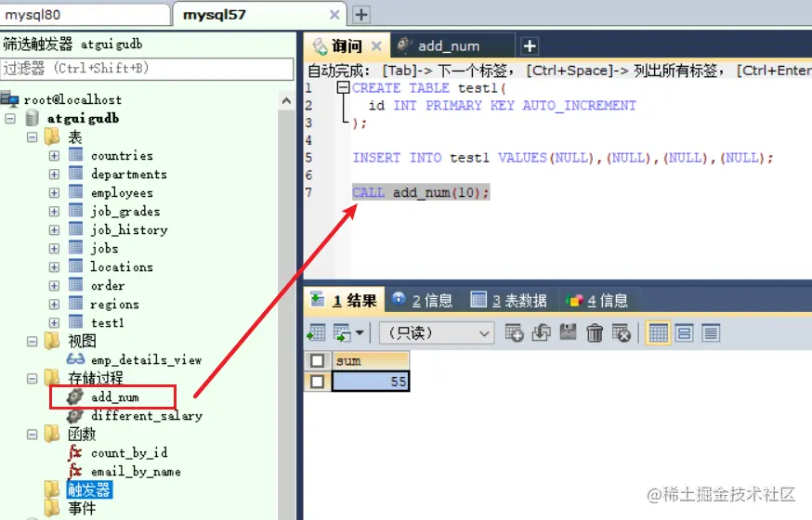This screenshot has height=520, width=812.
Task: Click the insert new row icon
Action: coord(514,332)
